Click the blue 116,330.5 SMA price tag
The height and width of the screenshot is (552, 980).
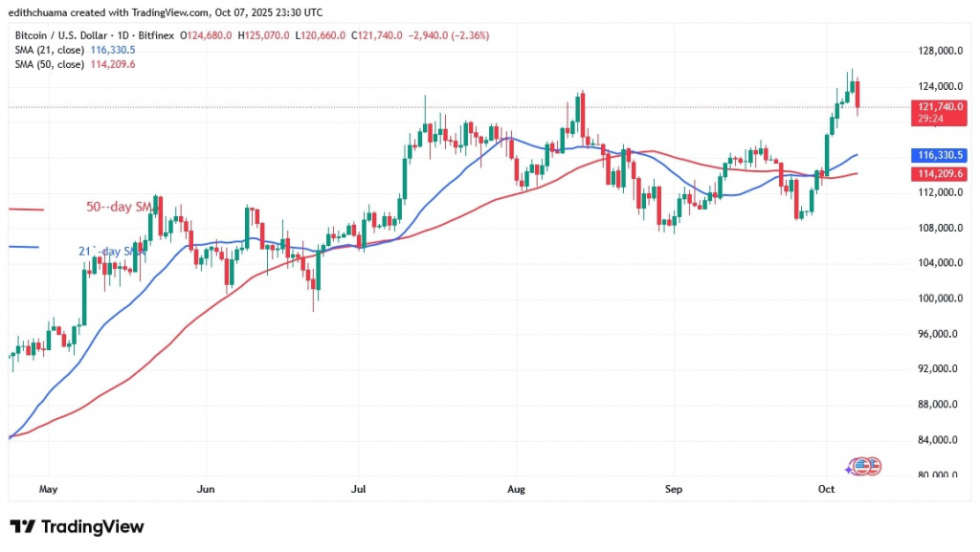point(939,155)
